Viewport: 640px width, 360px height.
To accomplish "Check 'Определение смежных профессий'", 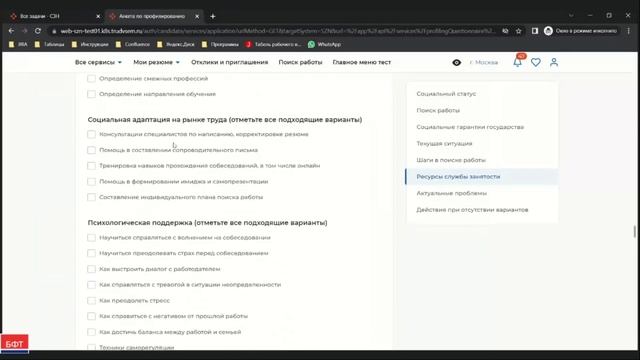I will coord(91,78).
